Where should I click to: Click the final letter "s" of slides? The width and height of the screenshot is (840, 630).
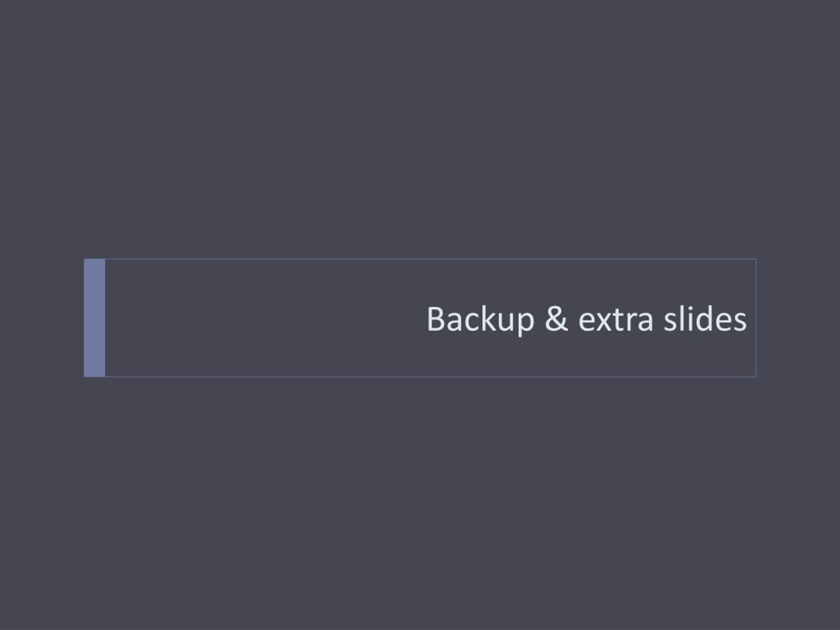pos(740,322)
